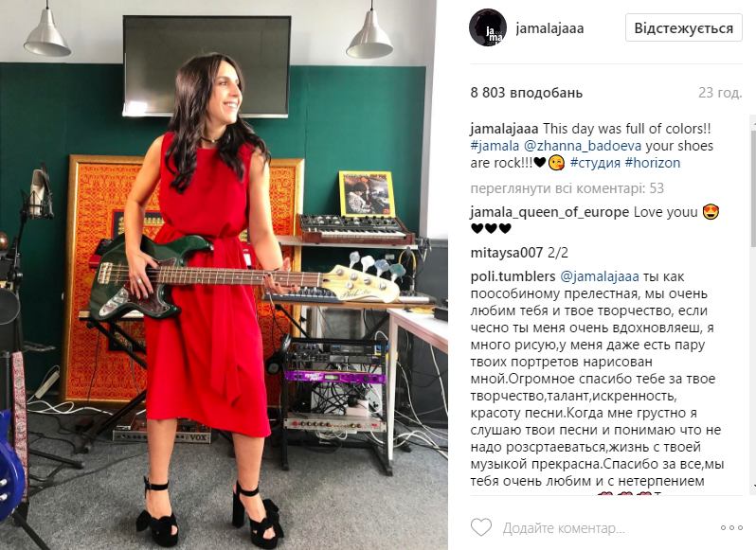756x550 pixels.
Task: Open jamala_queen_of_europe commenter profile
Action: pos(549,212)
